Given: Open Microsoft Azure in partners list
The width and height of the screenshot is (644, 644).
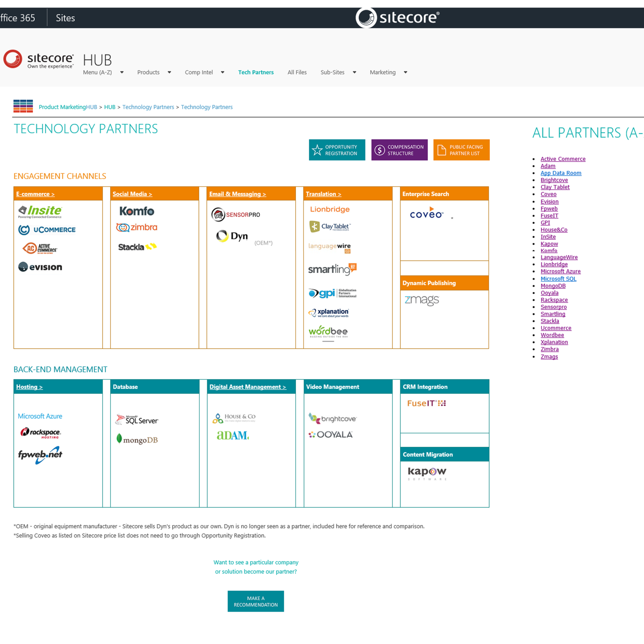Looking at the screenshot, I should 561,271.
